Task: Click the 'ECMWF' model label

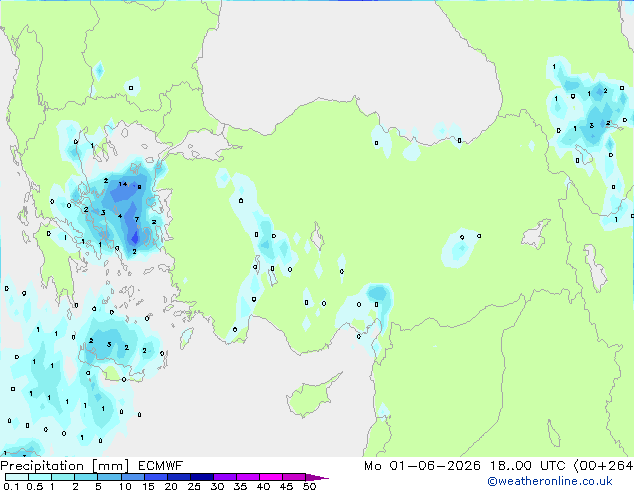Action: 161,466
